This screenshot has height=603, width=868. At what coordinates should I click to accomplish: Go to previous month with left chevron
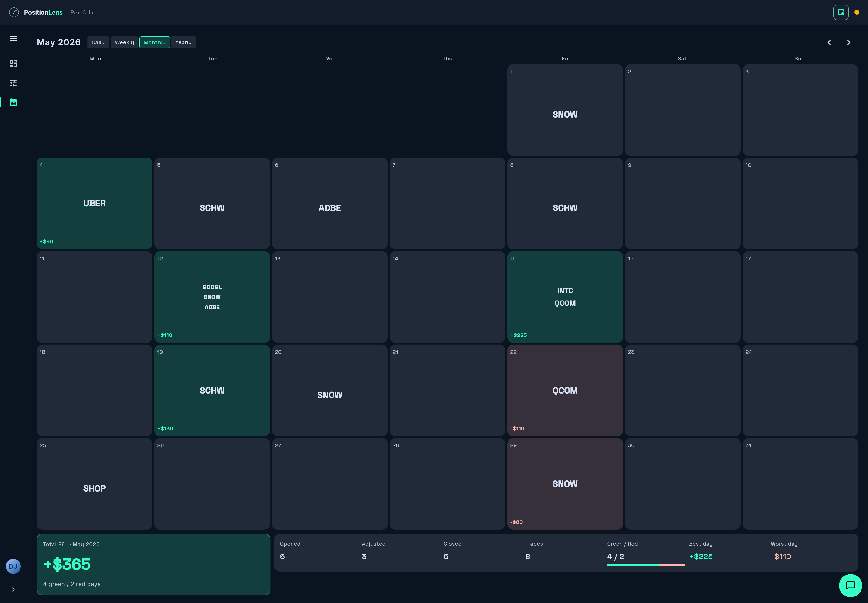point(829,42)
